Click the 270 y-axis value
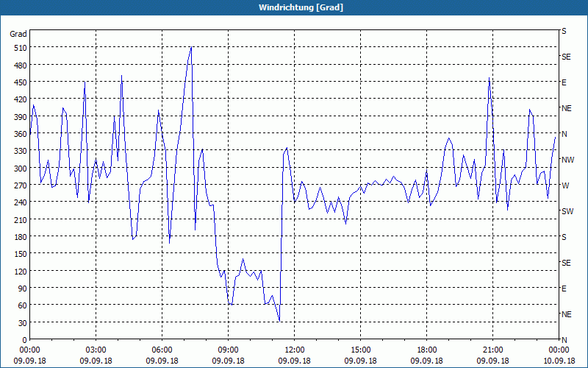 click(x=21, y=185)
